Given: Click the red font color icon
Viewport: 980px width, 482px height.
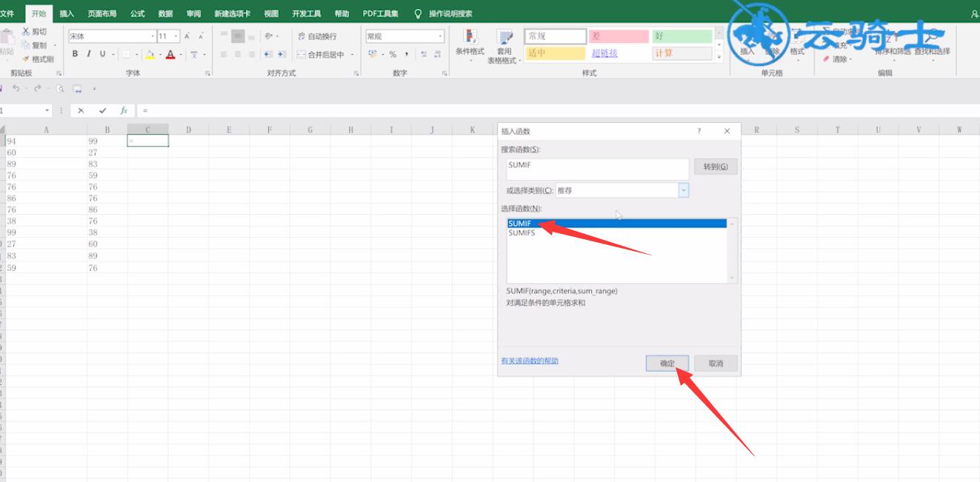Looking at the screenshot, I should [170, 54].
